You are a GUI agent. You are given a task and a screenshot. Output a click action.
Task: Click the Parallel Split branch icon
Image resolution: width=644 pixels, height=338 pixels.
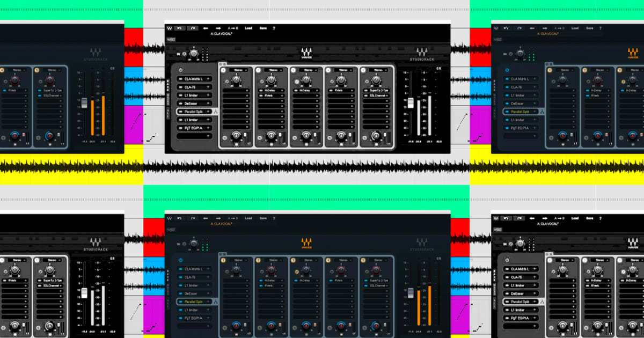pos(217,111)
